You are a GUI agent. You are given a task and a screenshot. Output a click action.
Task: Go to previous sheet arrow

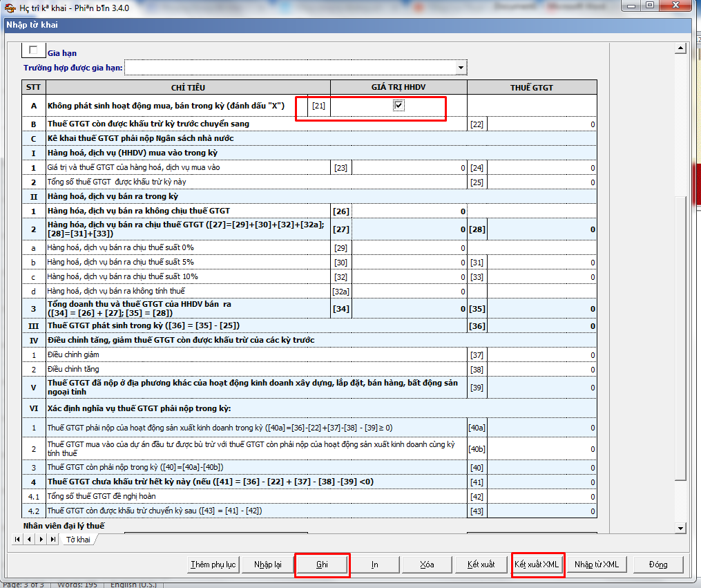29,539
